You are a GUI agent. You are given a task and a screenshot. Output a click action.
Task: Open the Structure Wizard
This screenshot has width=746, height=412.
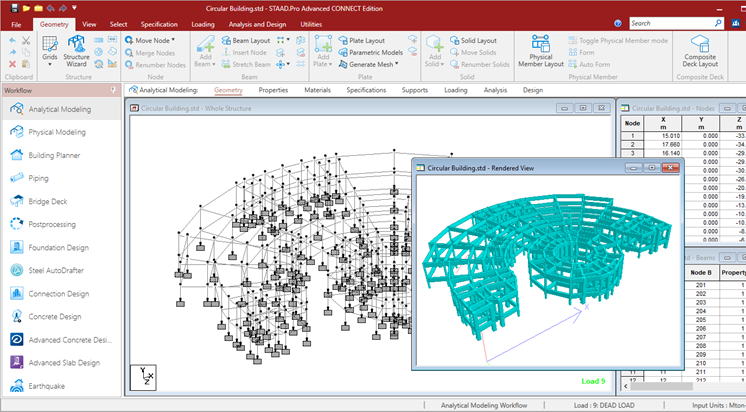click(x=77, y=49)
